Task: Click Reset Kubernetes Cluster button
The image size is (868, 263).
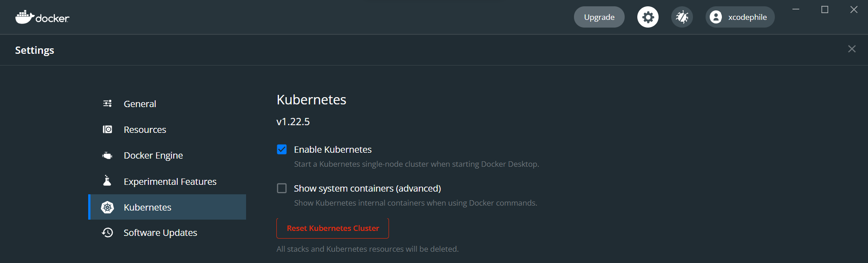Action: [332, 228]
